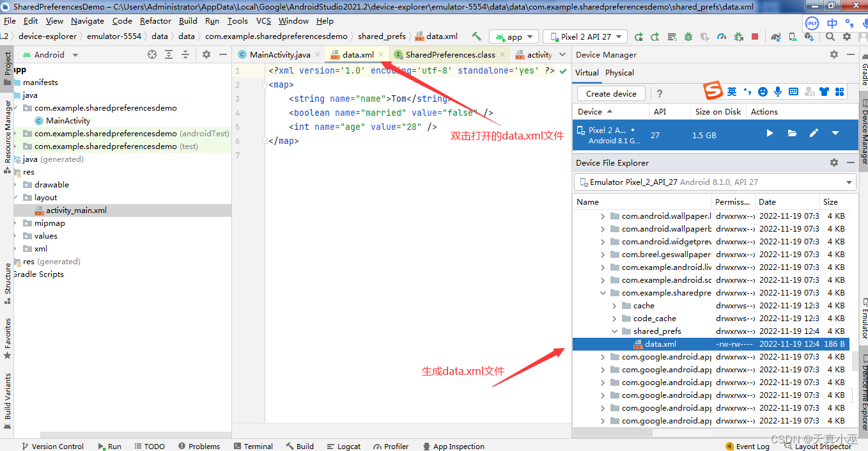The image size is (868, 451).
Task: Click the Make Project hammer icon
Action: click(x=476, y=36)
